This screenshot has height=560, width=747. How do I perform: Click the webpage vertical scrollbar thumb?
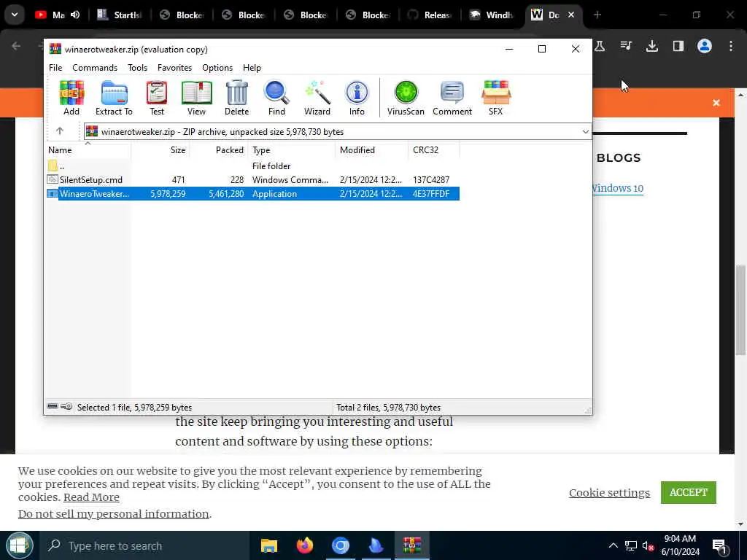(740, 309)
